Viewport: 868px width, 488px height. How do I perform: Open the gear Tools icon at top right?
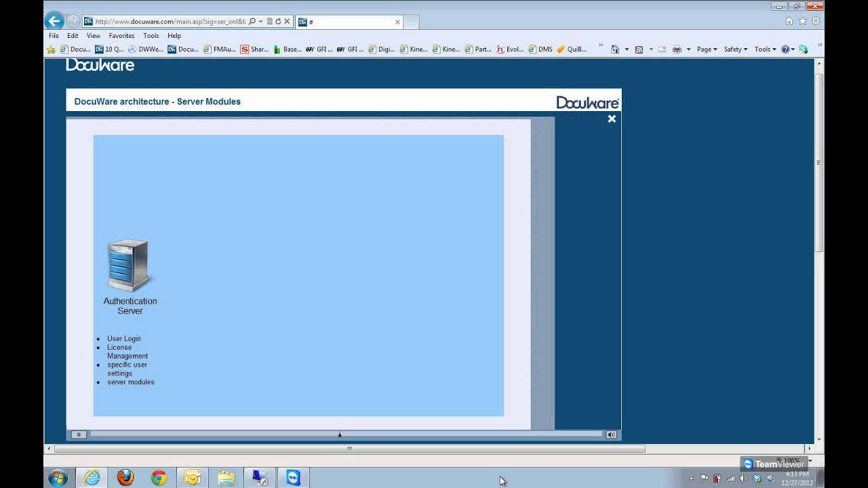[816, 21]
